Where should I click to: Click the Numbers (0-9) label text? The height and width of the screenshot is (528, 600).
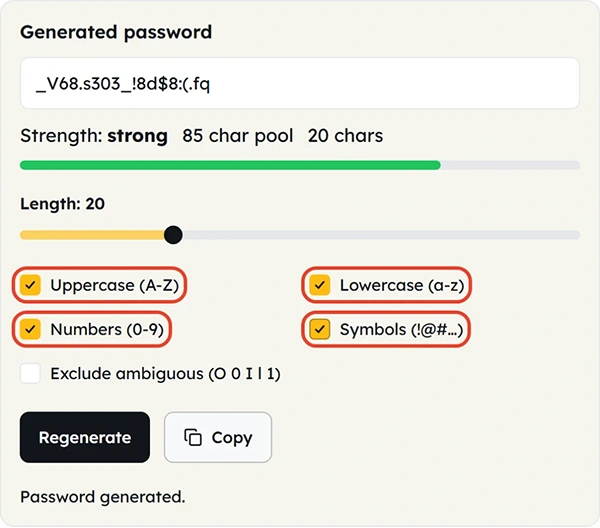coord(107,330)
